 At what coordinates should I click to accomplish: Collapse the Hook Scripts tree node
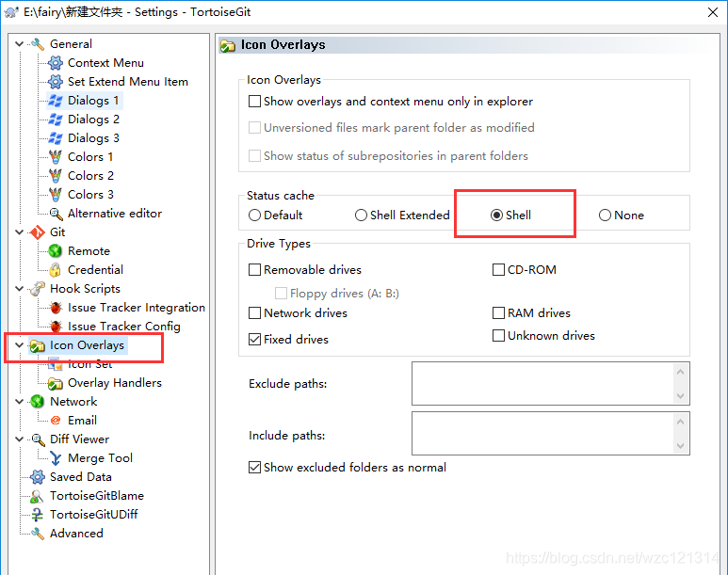(x=19, y=289)
